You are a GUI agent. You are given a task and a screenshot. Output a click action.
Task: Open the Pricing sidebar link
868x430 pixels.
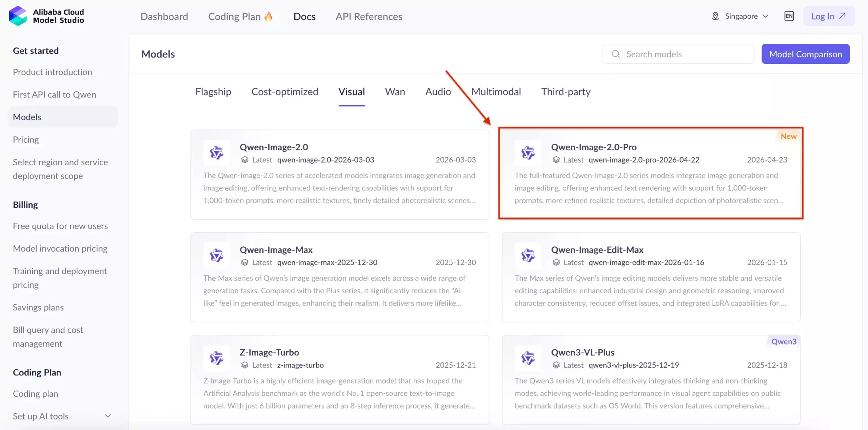tap(26, 139)
